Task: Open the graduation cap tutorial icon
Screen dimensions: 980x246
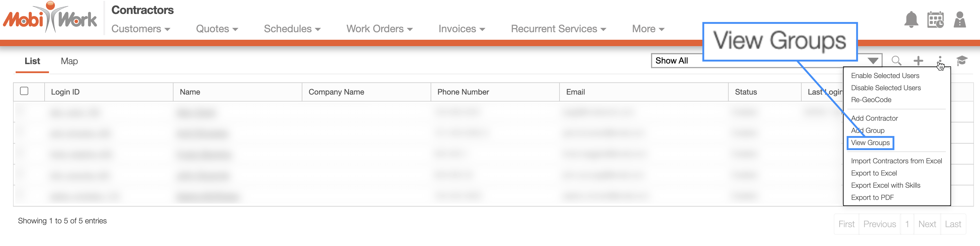Action: [962, 61]
